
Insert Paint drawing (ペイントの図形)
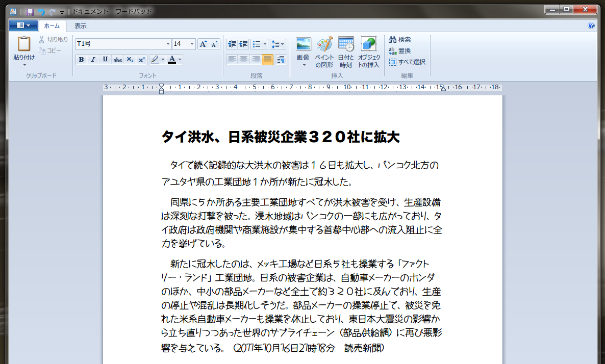[324, 53]
